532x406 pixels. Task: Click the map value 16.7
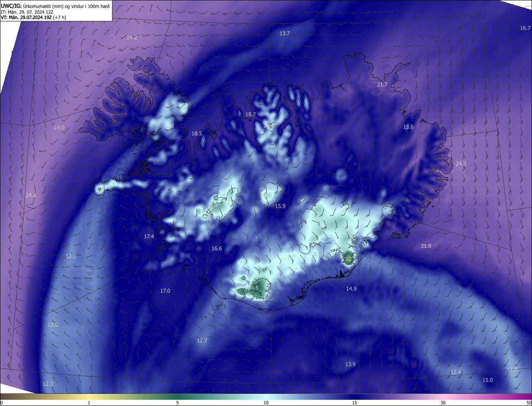[x=525, y=28]
